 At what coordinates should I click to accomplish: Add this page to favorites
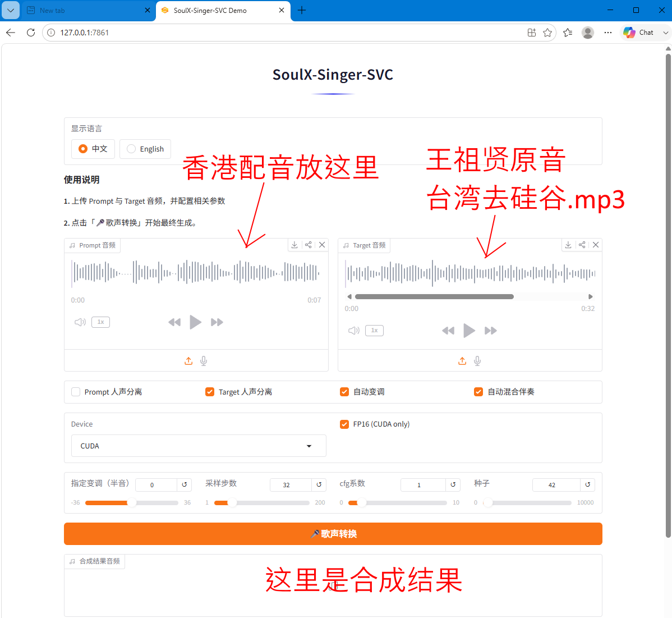pos(547,33)
